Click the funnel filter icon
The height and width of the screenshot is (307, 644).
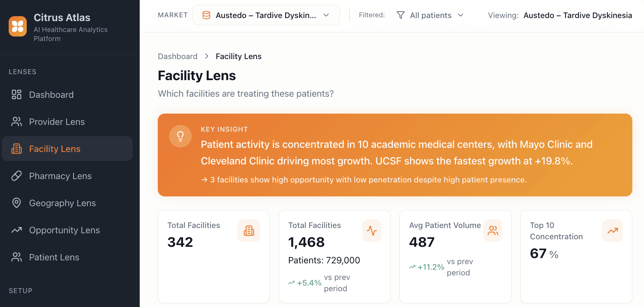point(401,15)
